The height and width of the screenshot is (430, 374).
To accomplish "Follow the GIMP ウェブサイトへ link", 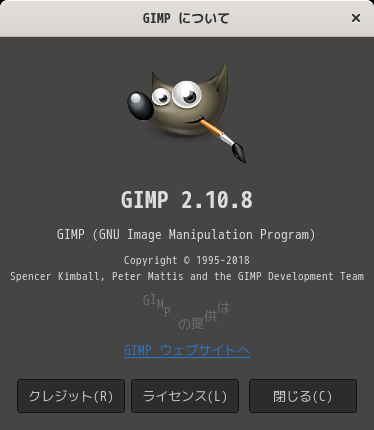I will [187, 351].
